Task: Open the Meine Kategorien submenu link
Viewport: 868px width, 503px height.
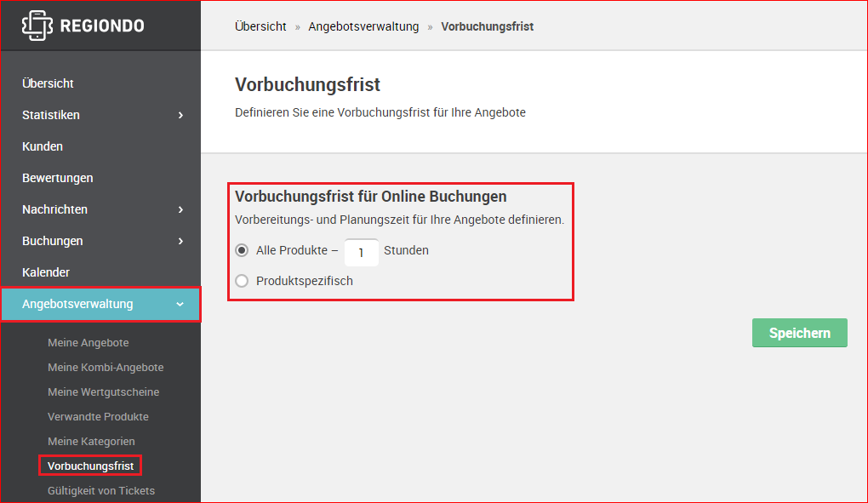Action: click(91, 442)
